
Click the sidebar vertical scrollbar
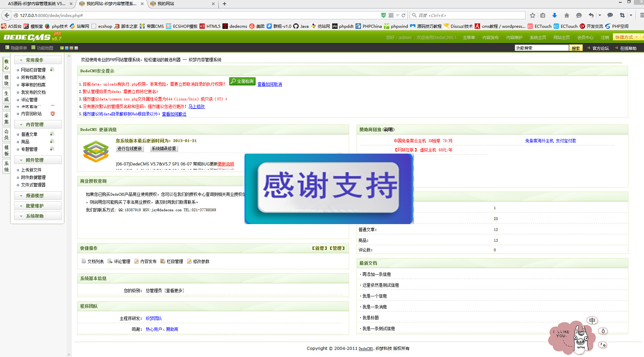(x=69, y=205)
